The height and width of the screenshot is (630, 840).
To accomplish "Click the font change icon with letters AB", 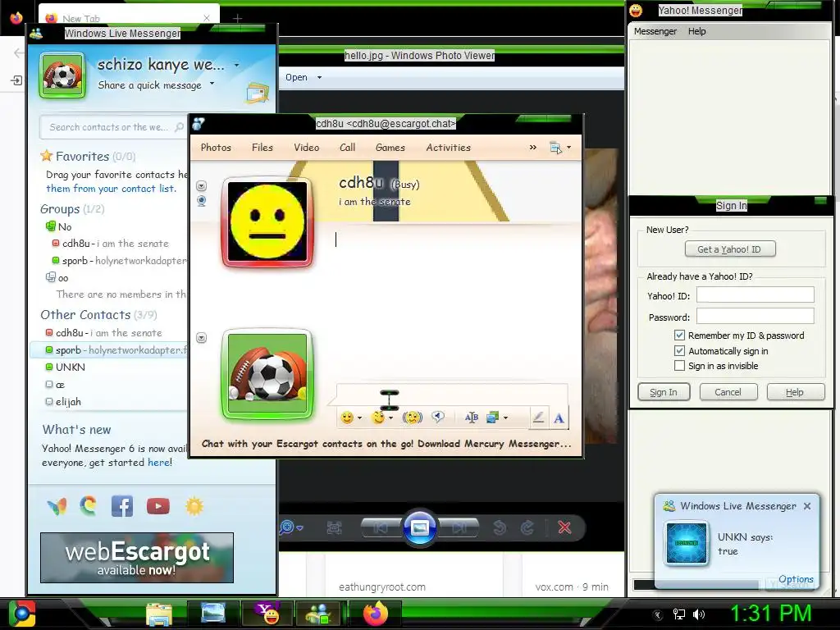I will coord(472,418).
